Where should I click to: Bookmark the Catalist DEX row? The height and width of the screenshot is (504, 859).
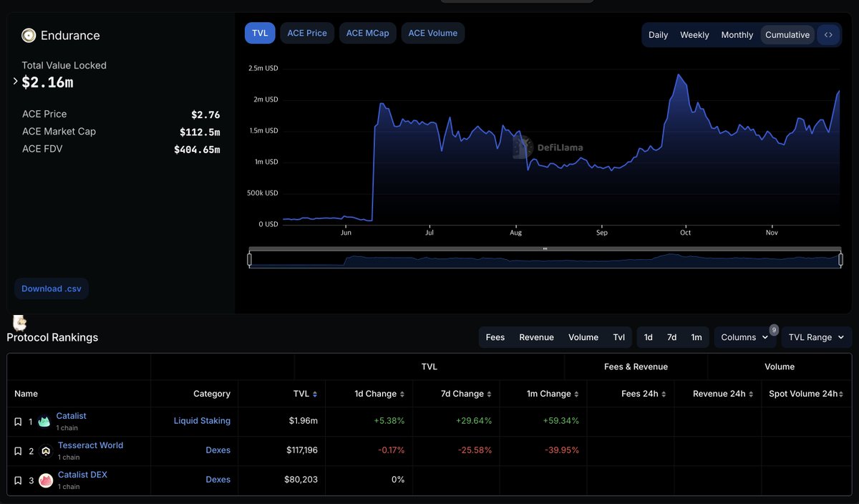pos(18,480)
